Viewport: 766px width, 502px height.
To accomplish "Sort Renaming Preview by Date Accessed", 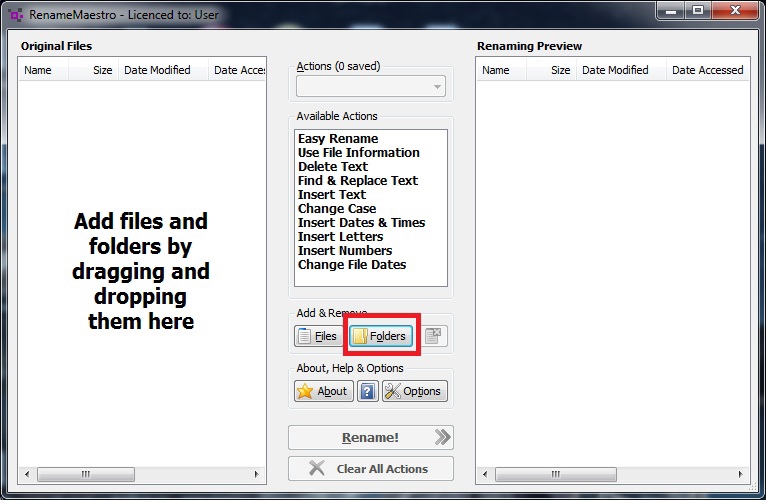I will 707,70.
